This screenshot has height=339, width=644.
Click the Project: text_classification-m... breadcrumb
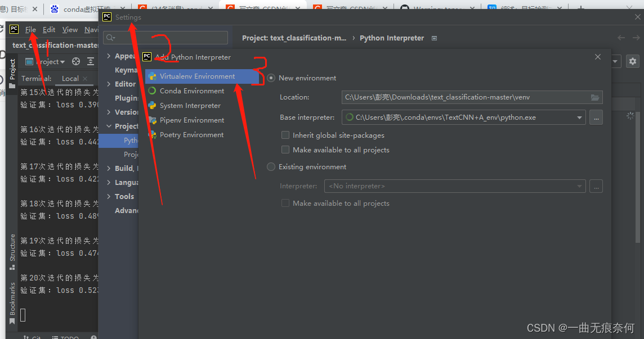coord(294,38)
